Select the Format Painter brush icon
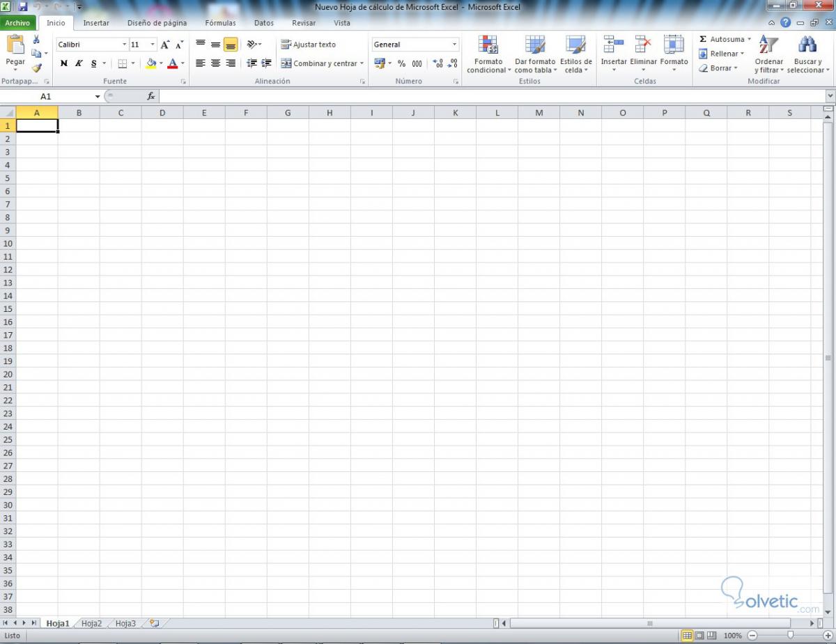Image resolution: width=836 pixels, height=644 pixels. (x=36, y=68)
